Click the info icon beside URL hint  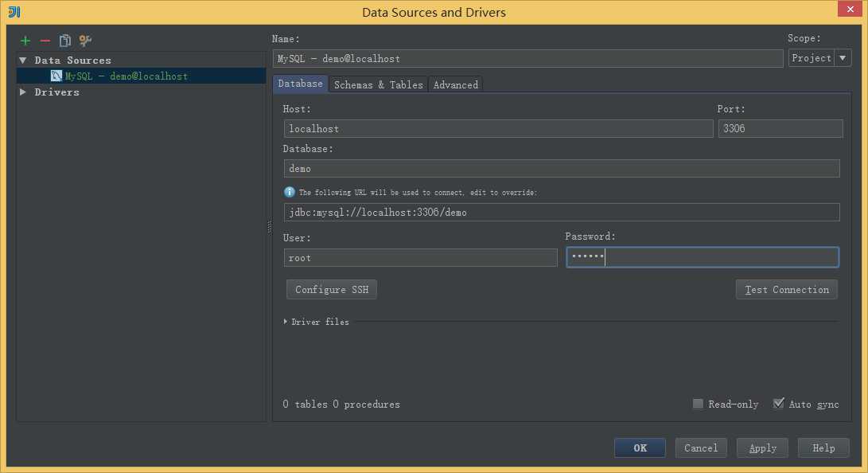289,192
